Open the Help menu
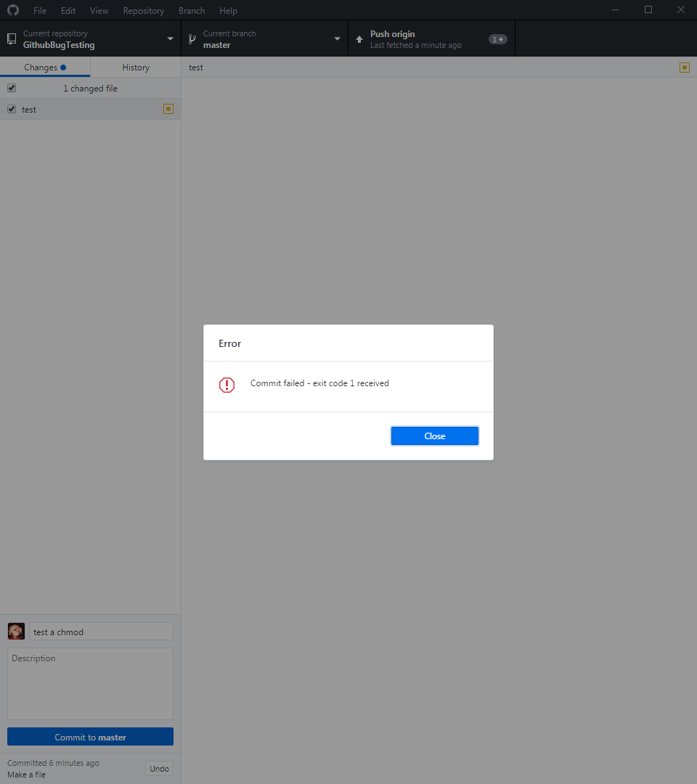The height and width of the screenshot is (784, 697). (228, 10)
